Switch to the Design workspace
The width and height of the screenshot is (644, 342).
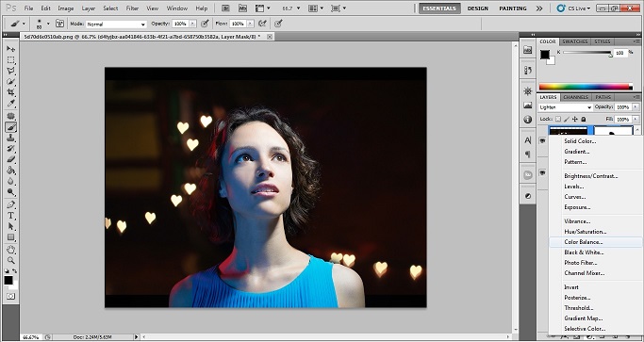(x=478, y=8)
